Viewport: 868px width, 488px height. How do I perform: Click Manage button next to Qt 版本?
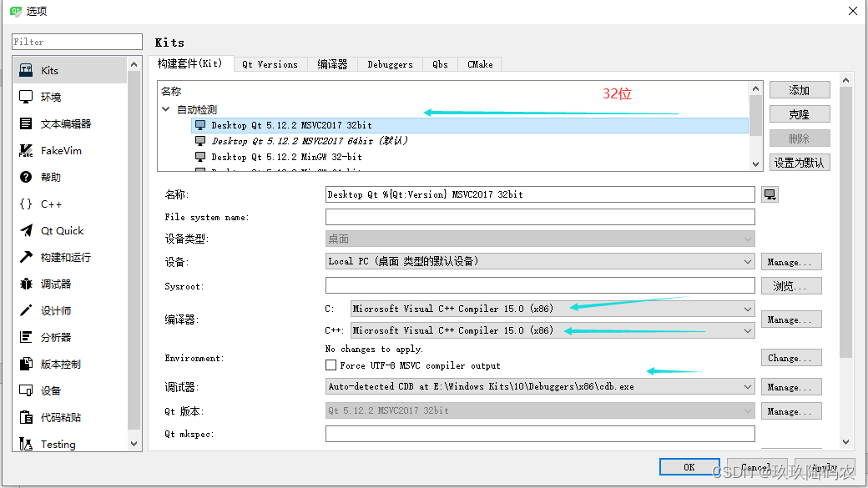point(791,411)
